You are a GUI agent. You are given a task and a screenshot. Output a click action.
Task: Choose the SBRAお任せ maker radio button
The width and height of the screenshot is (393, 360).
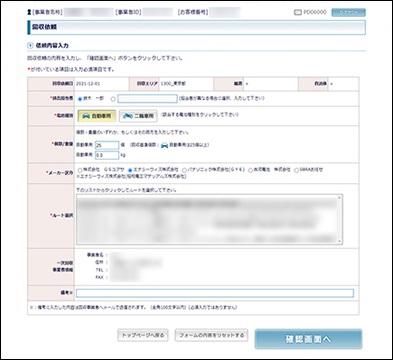[x=296, y=170]
